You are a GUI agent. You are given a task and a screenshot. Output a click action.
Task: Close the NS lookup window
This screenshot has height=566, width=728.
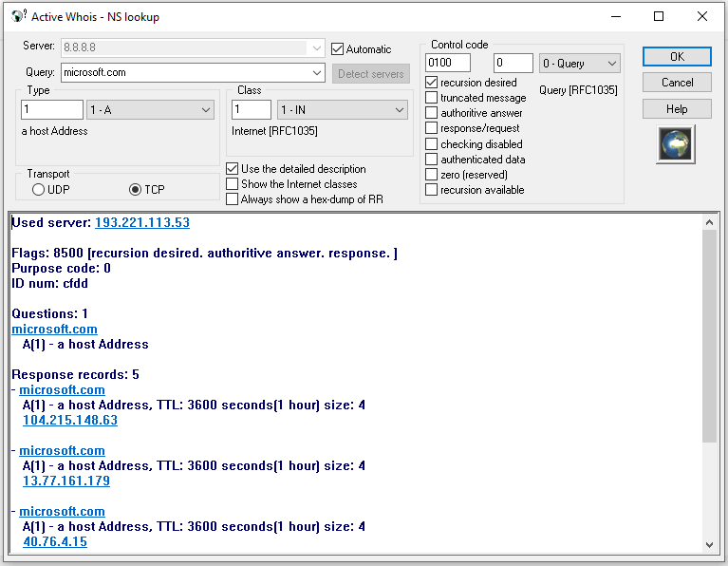(702, 17)
